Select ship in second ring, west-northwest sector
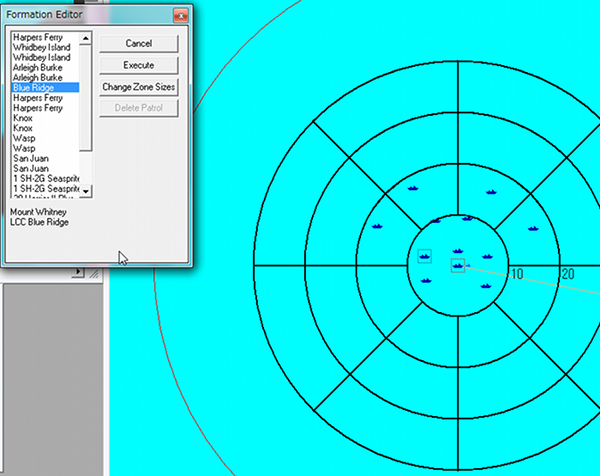 pyautogui.click(x=377, y=226)
